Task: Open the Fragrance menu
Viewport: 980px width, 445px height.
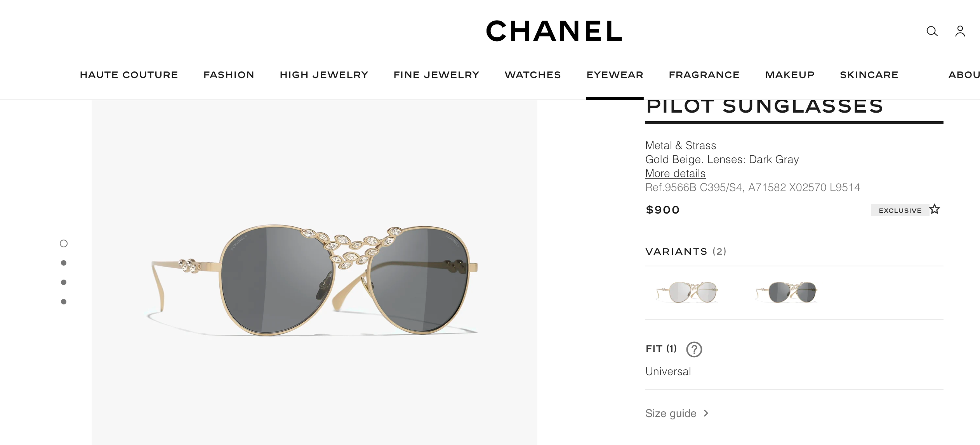Action: click(x=704, y=75)
